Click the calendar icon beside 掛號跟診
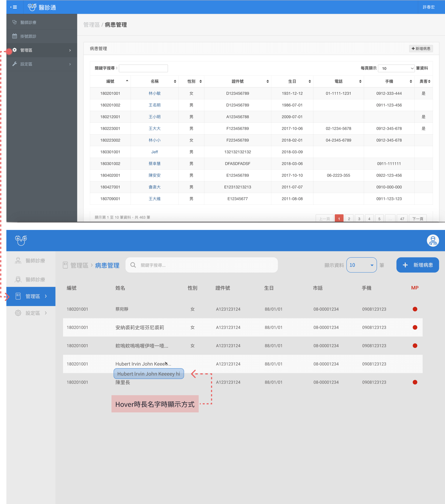This screenshot has width=445, height=504. tap(15, 36)
